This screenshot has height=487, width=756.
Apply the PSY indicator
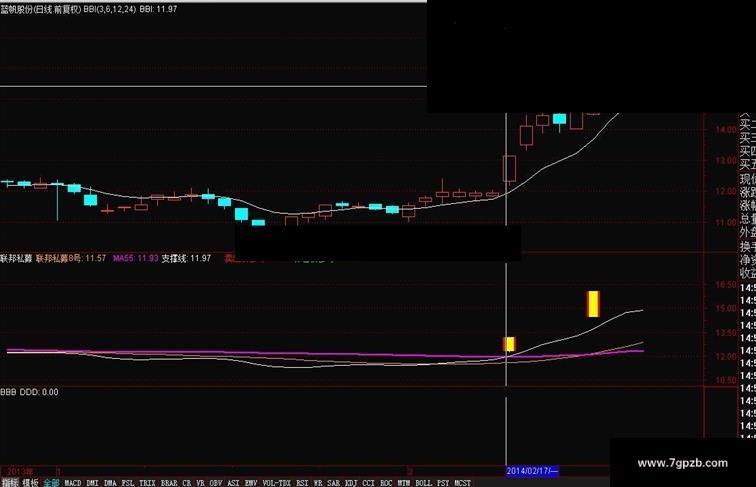tap(443, 483)
